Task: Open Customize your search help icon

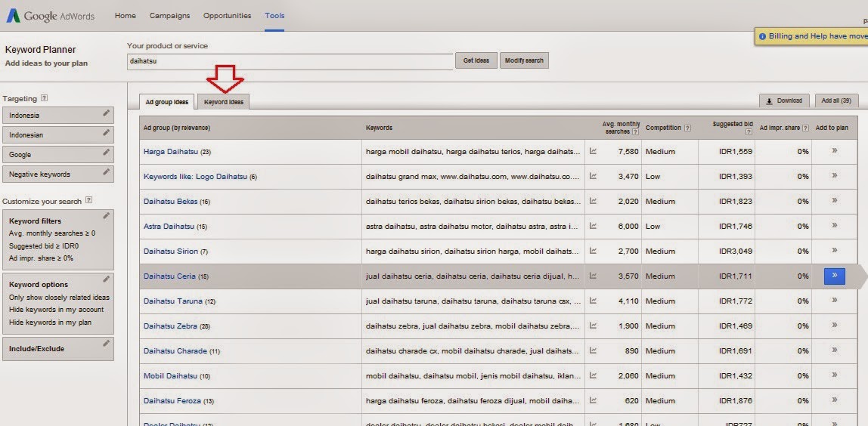Action: click(x=89, y=201)
